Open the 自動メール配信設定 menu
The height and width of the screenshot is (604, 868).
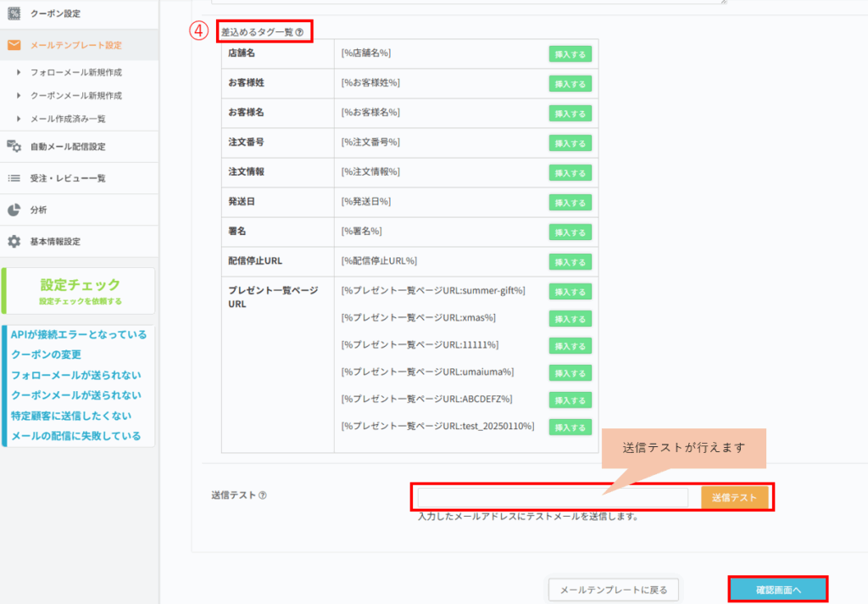point(68,147)
